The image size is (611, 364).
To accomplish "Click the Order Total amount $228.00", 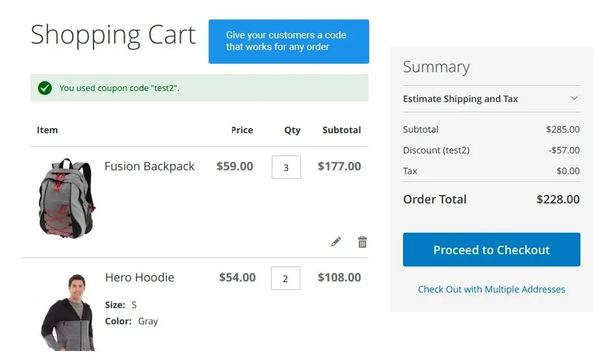I will pos(558,200).
